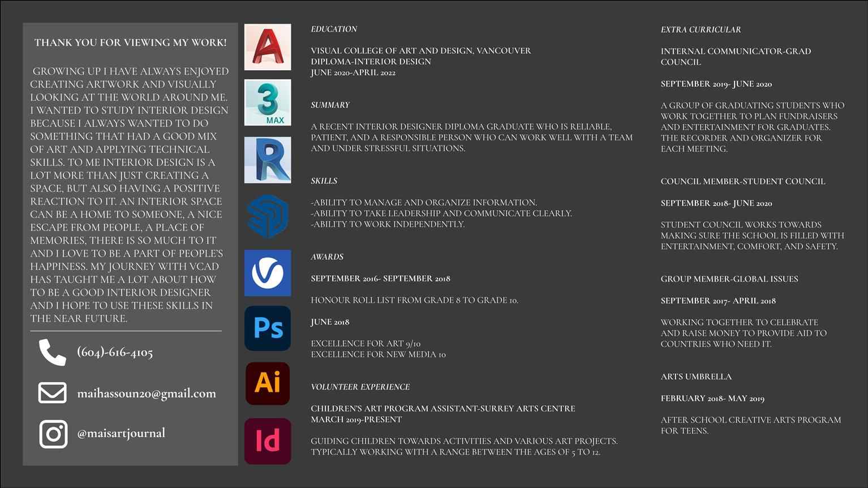This screenshot has height=488, width=868.
Task: Click 'VISUAL COLLEGE OF ART AND DESIGN, VANCOUVER'
Action: coord(421,51)
